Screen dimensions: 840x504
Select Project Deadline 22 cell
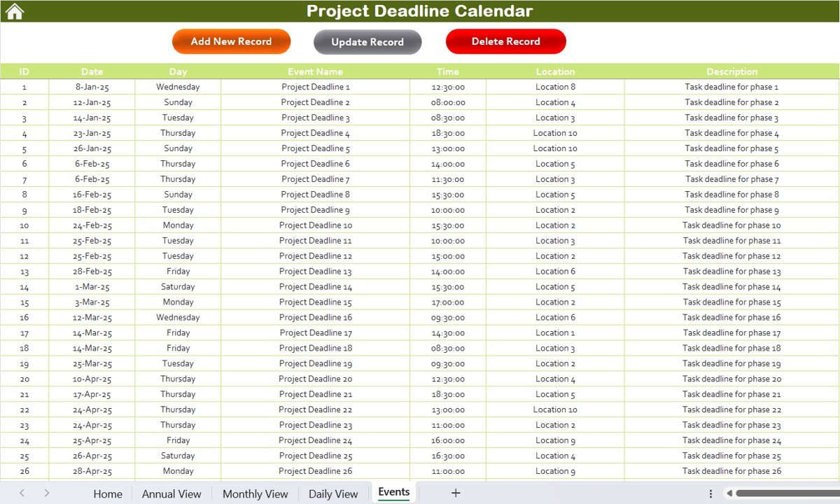coord(315,409)
